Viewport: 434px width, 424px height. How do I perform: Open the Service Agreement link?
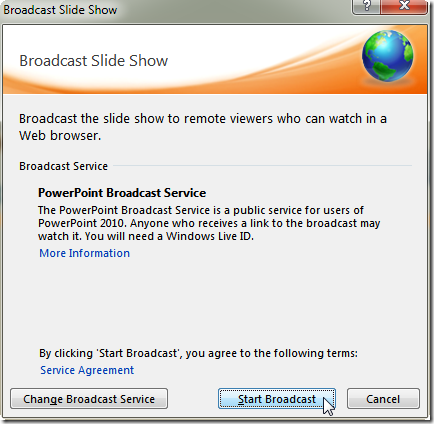87,370
